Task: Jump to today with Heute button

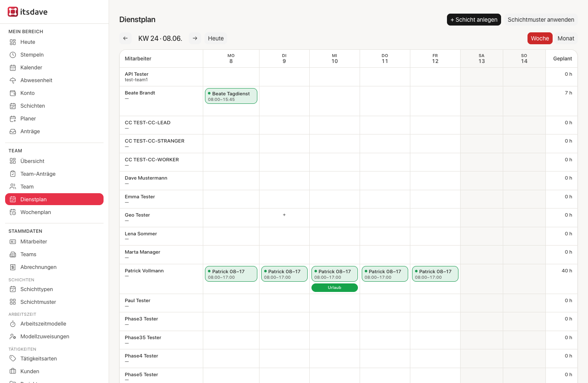Action: click(x=216, y=38)
